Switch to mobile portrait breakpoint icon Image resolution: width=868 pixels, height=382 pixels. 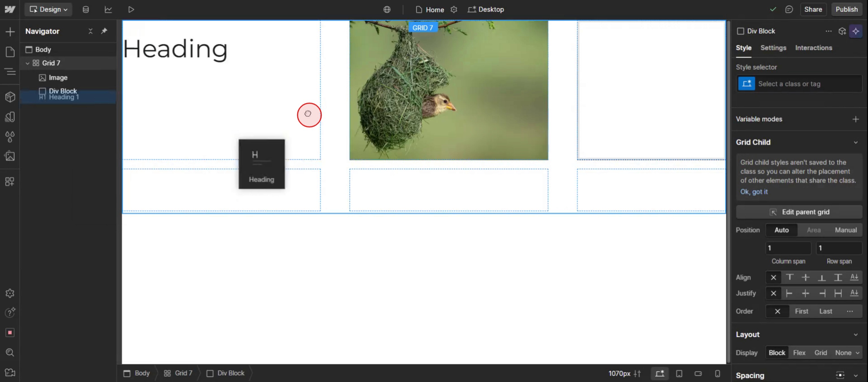click(717, 373)
